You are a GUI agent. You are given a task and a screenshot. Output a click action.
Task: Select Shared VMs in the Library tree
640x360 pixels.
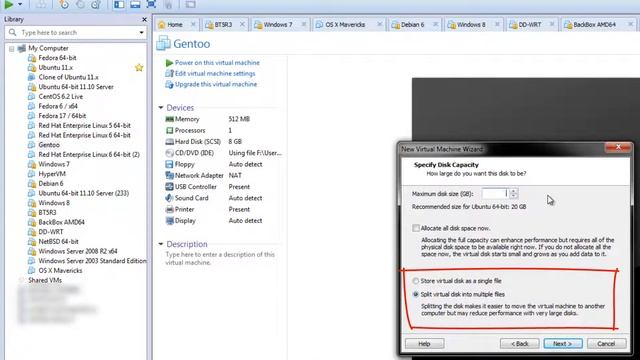(x=45, y=280)
